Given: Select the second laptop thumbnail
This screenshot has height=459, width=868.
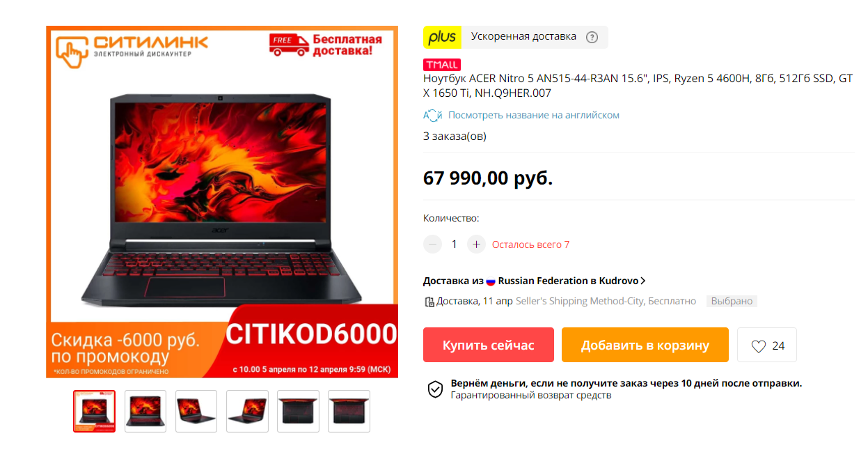Looking at the screenshot, I should click(x=145, y=411).
